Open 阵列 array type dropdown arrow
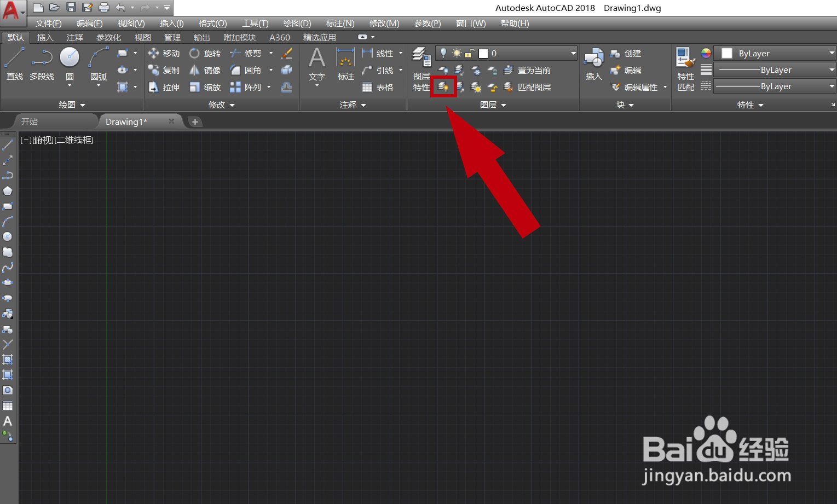Viewport: 837px width, 504px height. tap(269, 87)
